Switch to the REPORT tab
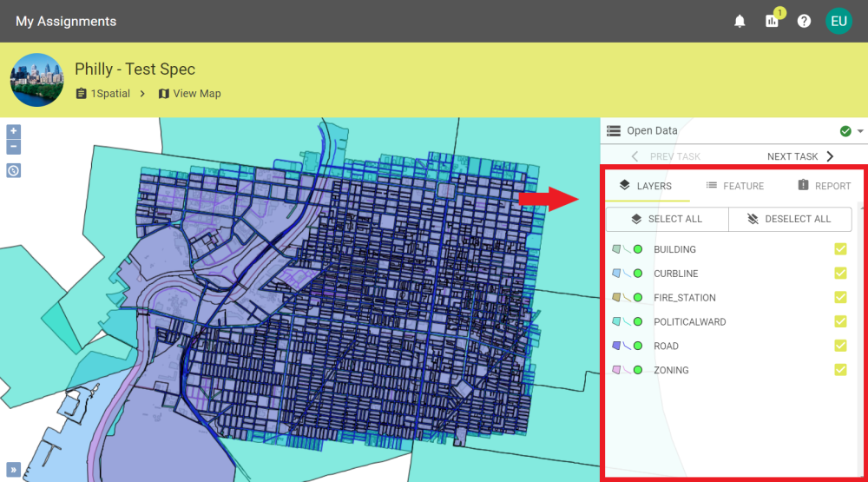 point(824,186)
